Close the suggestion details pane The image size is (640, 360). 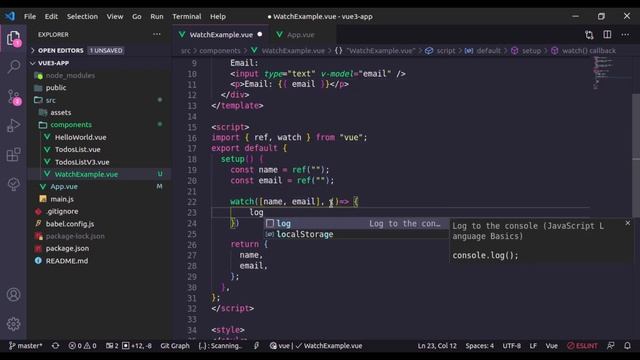pyautogui.click(x=628, y=223)
